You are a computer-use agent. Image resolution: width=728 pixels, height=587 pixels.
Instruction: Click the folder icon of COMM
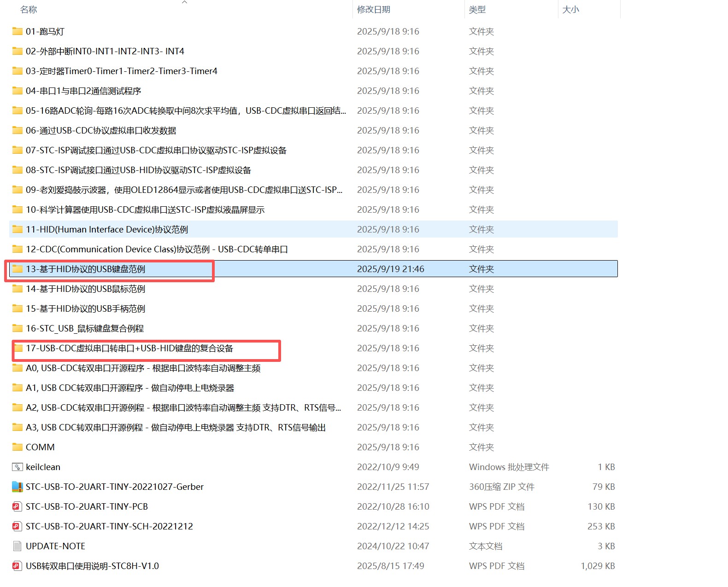point(18,447)
